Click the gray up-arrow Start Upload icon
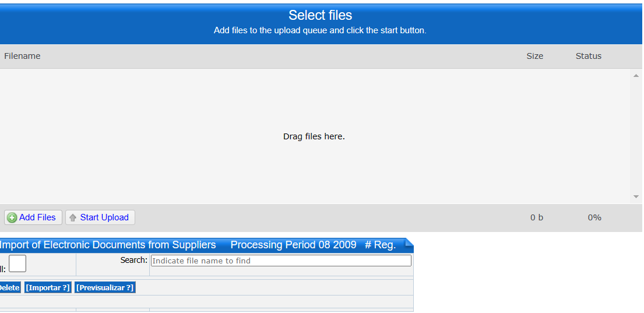This screenshot has height=313, width=644. click(x=73, y=218)
